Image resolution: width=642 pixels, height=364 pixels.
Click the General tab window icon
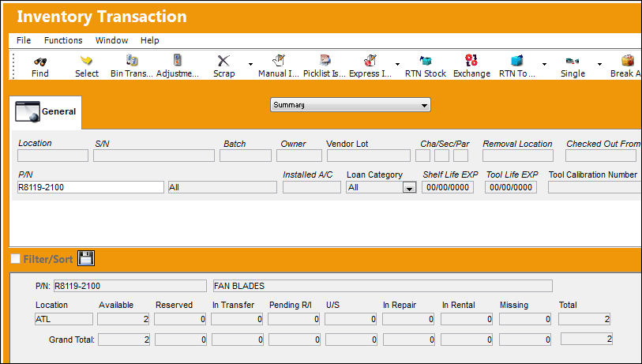tap(28, 112)
